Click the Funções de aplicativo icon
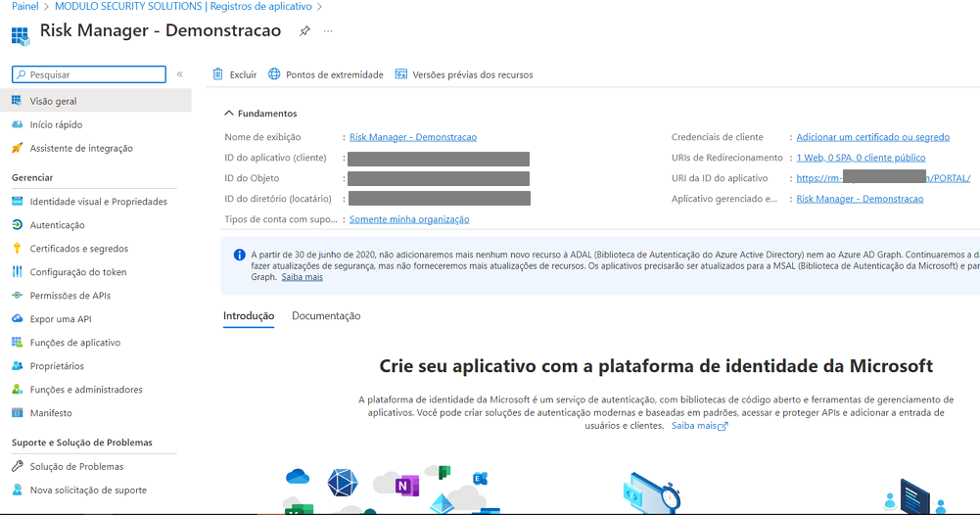 (x=17, y=343)
